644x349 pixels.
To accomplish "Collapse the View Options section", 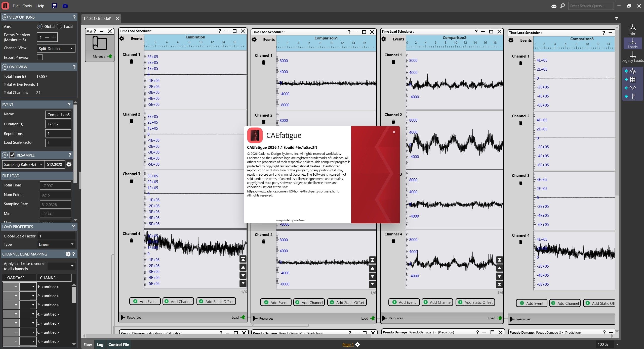I will 5,17.
